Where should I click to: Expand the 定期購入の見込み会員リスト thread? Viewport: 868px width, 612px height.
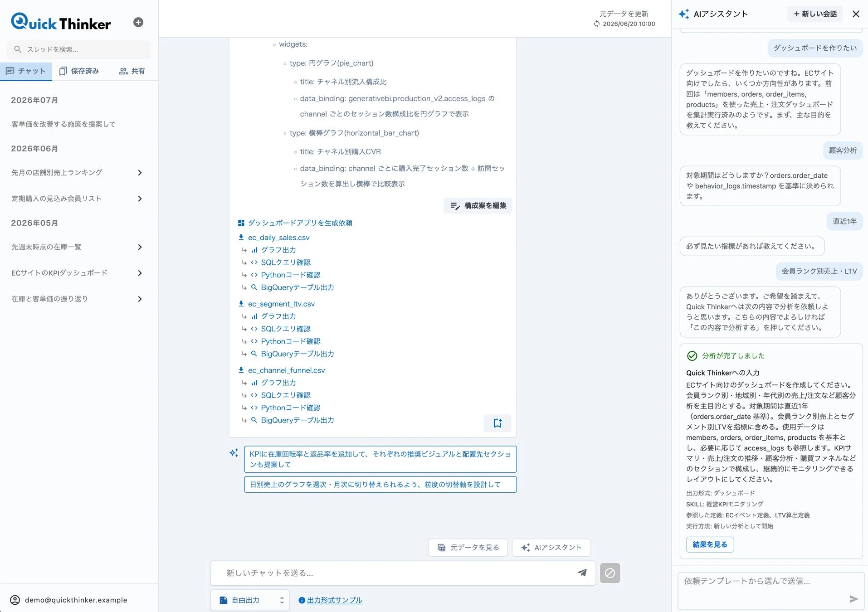coord(140,199)
